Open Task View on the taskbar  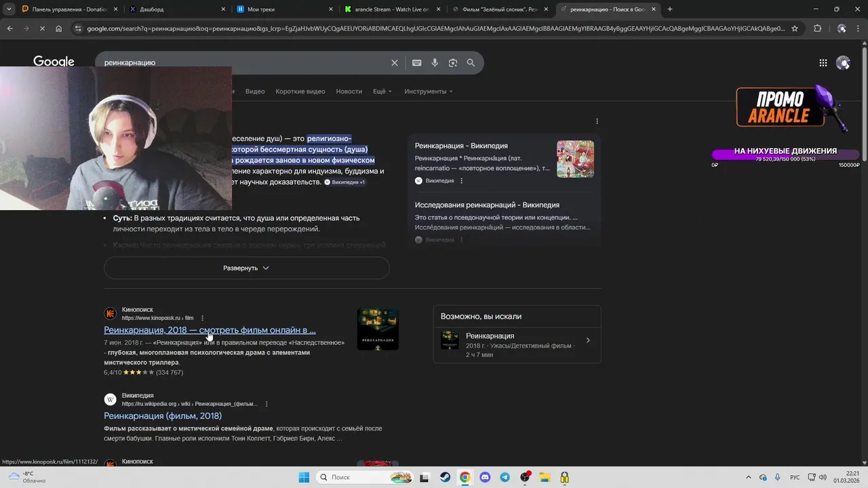(425, 477)
